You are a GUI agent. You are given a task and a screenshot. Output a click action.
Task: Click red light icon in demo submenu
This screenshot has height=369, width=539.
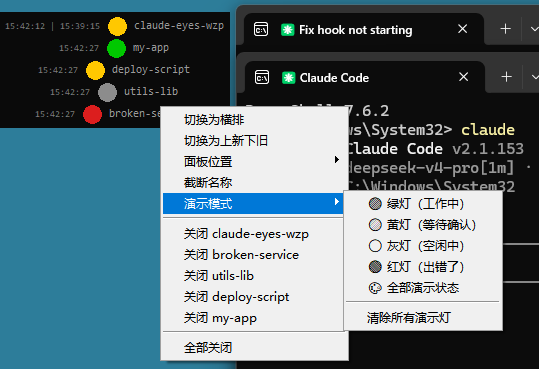pos(375,267)
